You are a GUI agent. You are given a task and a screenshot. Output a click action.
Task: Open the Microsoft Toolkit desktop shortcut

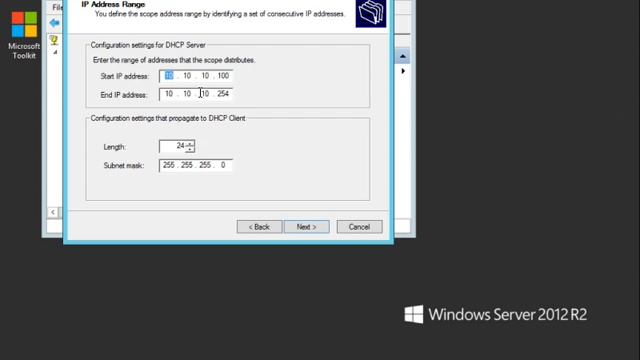24,35
